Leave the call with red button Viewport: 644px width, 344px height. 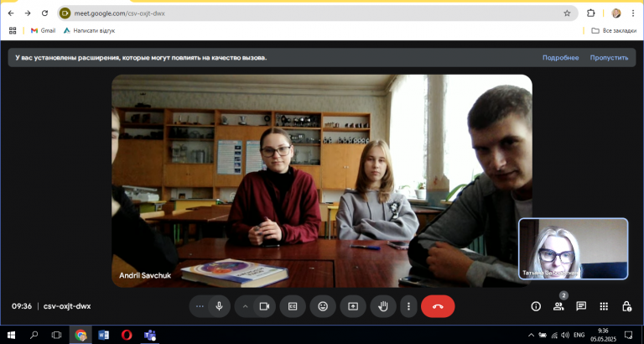click(x=438, y=306)
